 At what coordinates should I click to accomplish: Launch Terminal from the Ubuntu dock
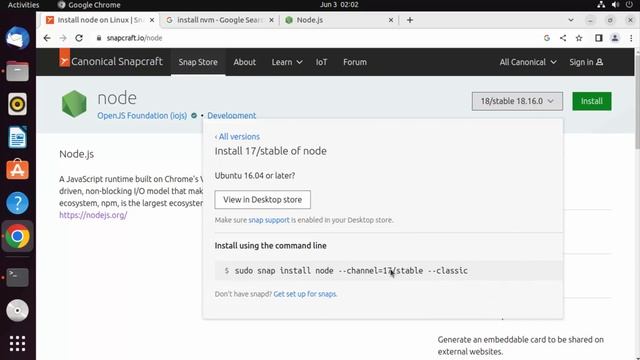17,277
